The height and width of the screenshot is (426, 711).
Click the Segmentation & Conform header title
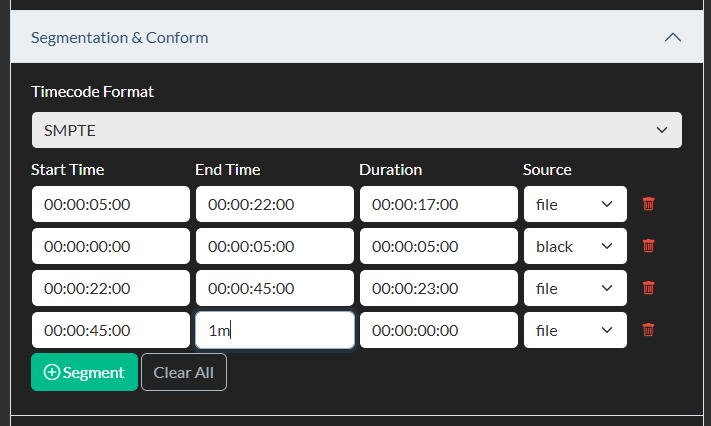[120, 37]
